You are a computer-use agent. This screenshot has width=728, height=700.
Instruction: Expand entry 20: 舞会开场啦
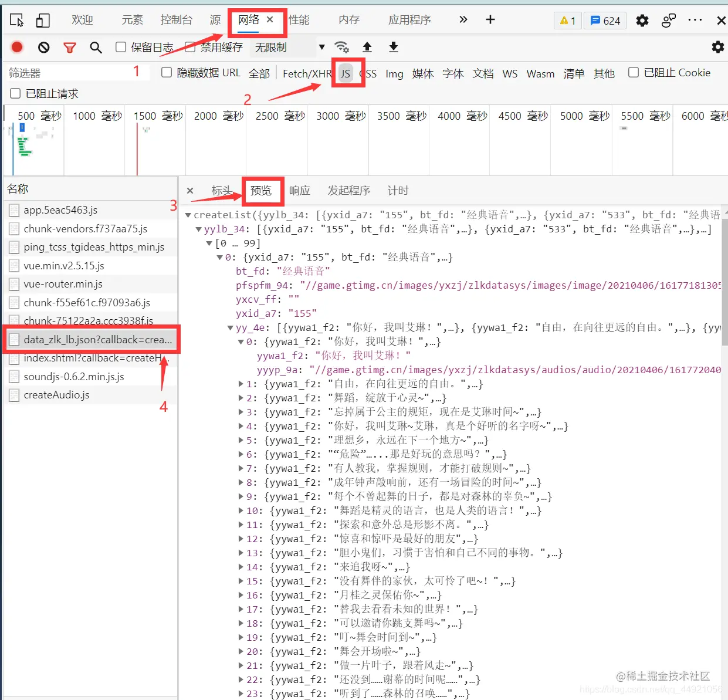(x=241, y=652)
